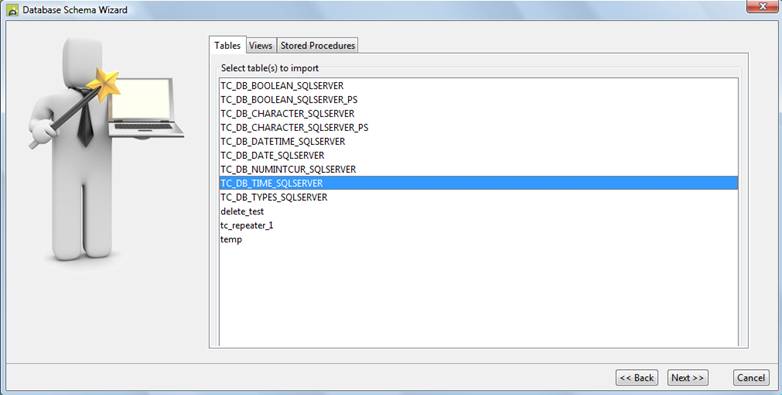782x395 pixels.
Task: Choose the TC_DB_DATE_SQLSERVER table
Action: click(479, 156)
